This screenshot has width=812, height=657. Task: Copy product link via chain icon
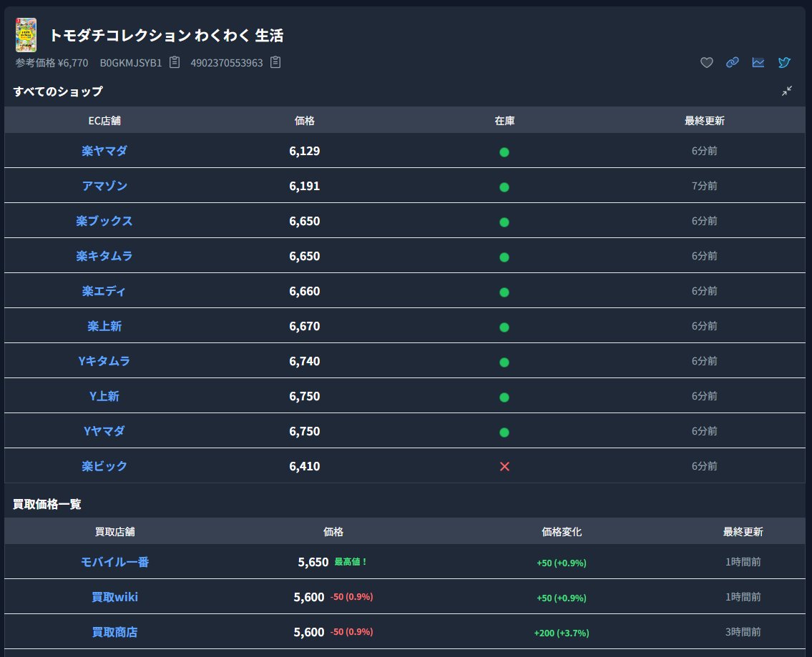(733, 63)
